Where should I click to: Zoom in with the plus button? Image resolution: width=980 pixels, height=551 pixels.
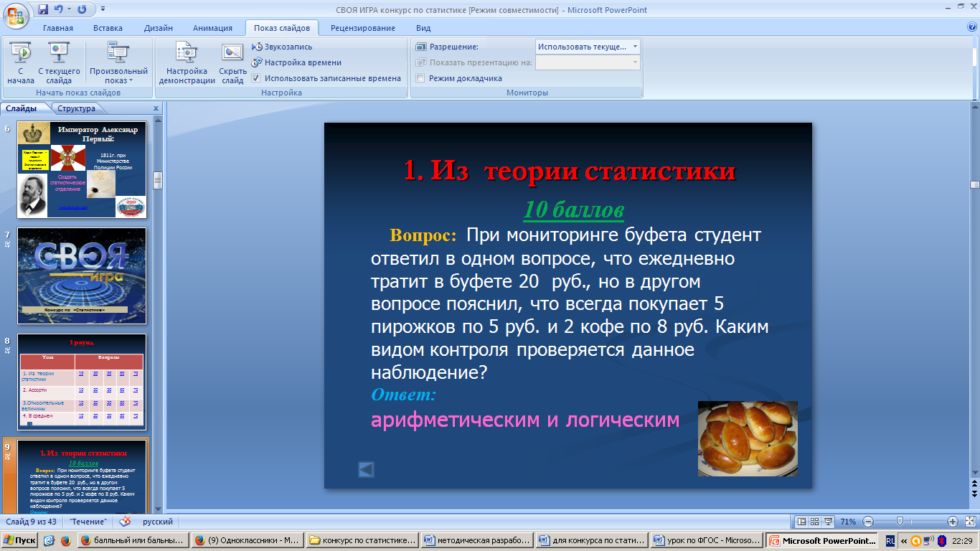pyautogui.click(x=952, y=522)
